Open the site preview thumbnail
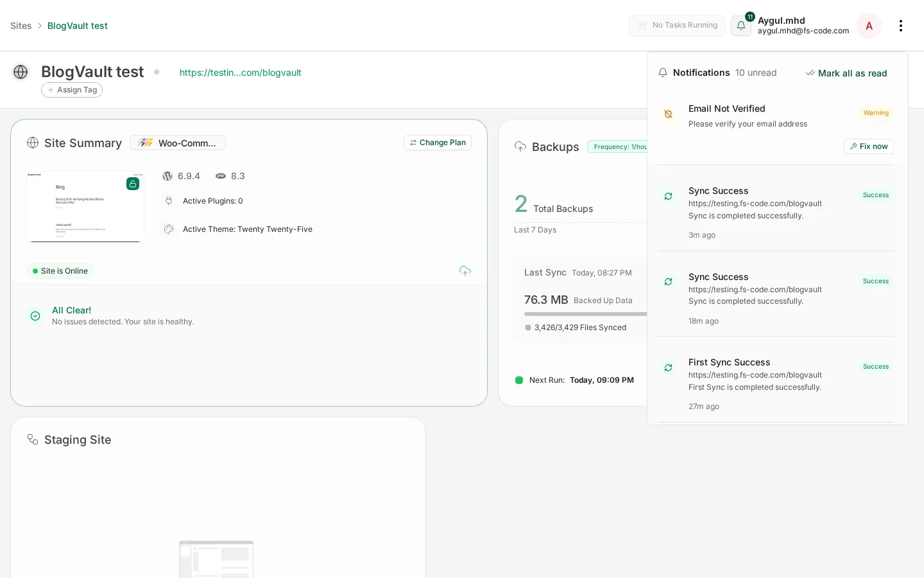 (85, 207)
